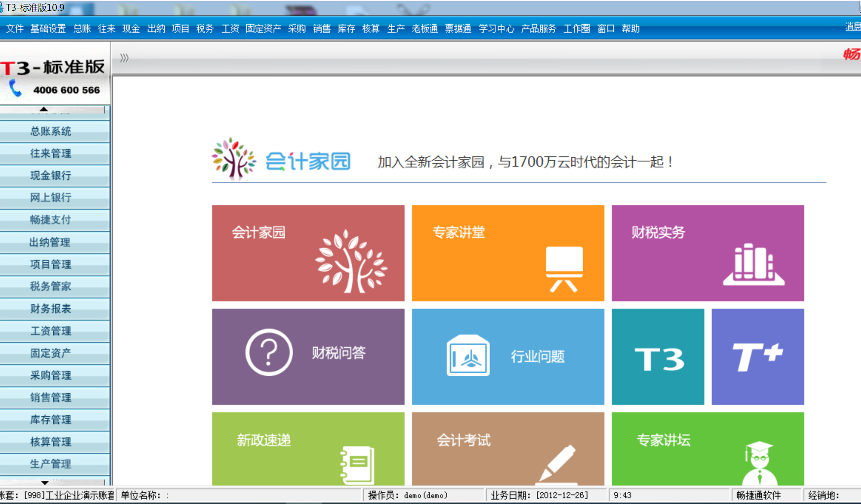The width and height of the screenshot is (861, 504).
Task: Open the 现金 menu
Action: click(x=131, y=29)
